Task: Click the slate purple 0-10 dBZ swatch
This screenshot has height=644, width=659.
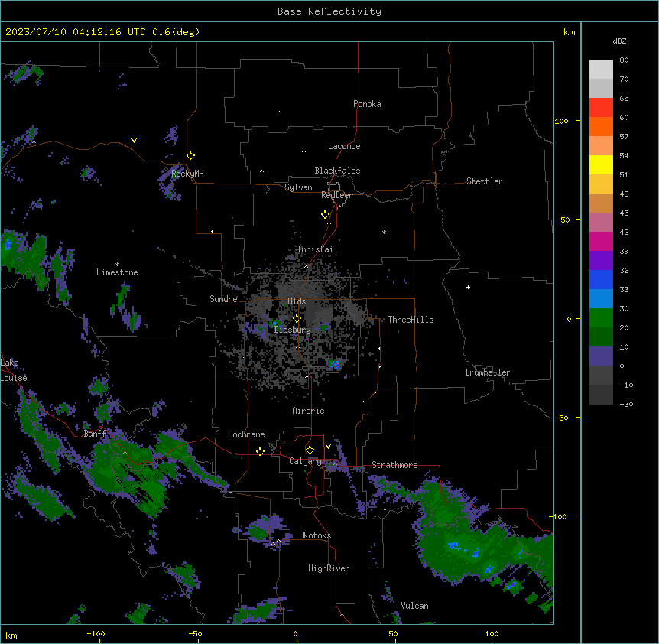Action: pyautogui.click(x=601, y=356)
